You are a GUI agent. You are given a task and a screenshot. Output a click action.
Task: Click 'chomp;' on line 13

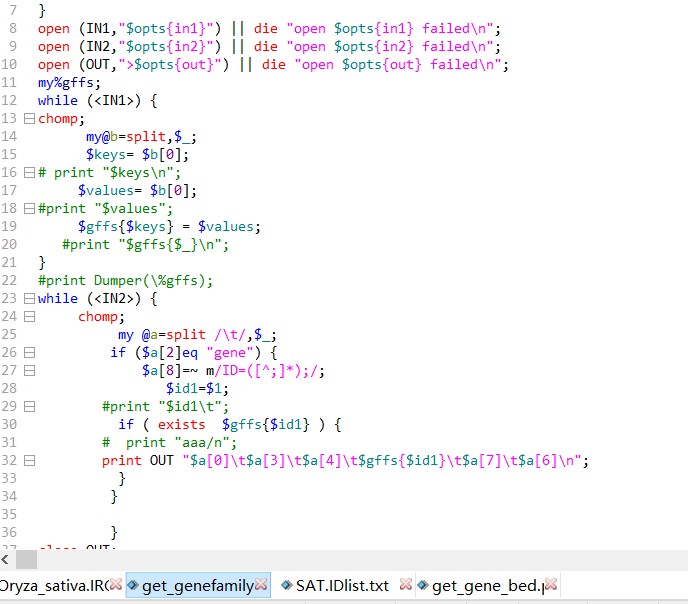click(61, 119)
